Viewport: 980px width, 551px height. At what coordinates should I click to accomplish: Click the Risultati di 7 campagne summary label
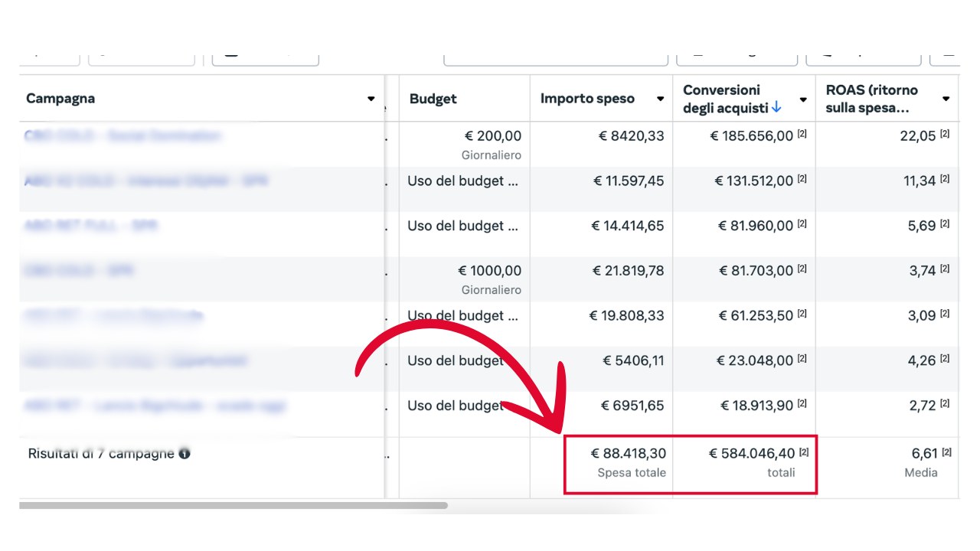click(x=101, y=453)
